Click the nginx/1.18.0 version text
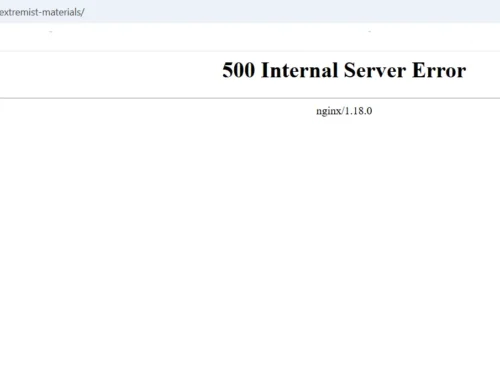The height and width of the screenshot is (380, 500). coord(344,111)
